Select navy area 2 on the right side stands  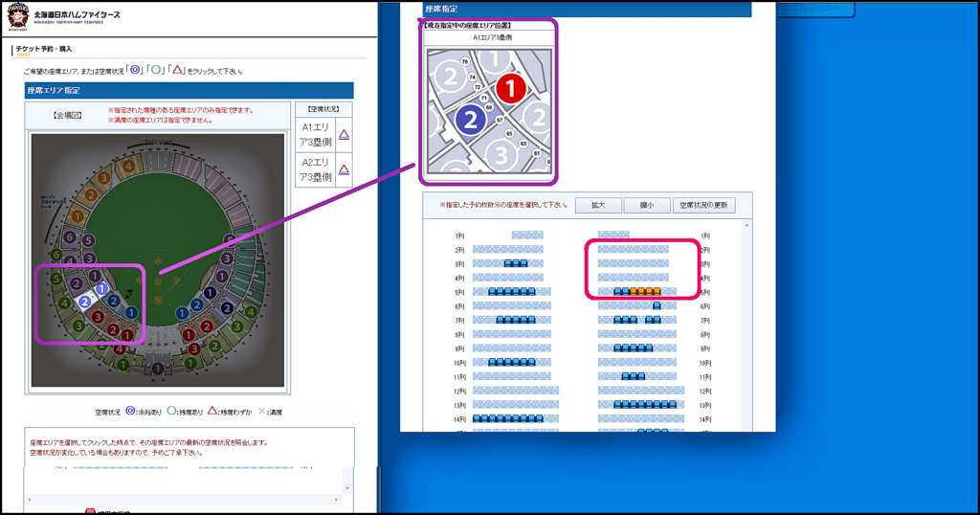point(227,308)
